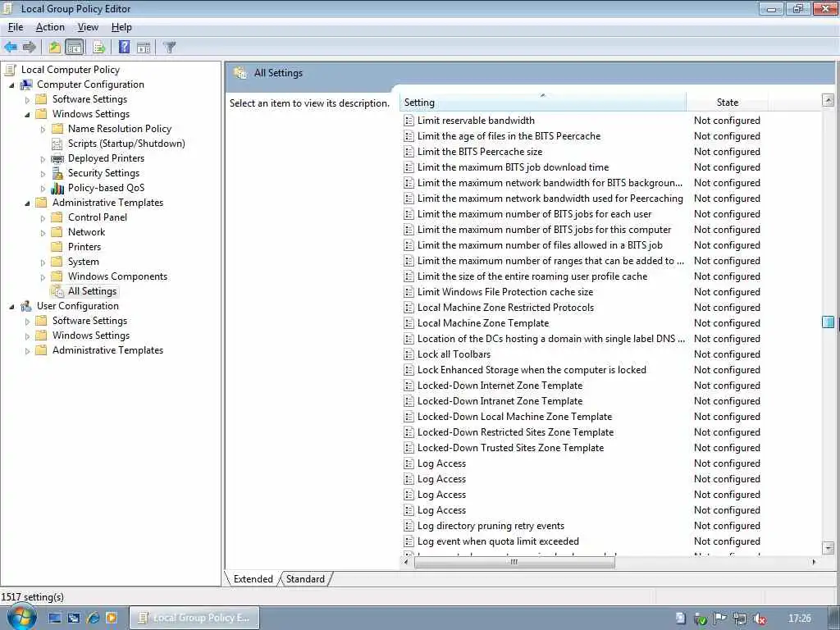The image size is (840, 630).
Task: Click the Export List toolbar icon
Action: tap(98, 47)
